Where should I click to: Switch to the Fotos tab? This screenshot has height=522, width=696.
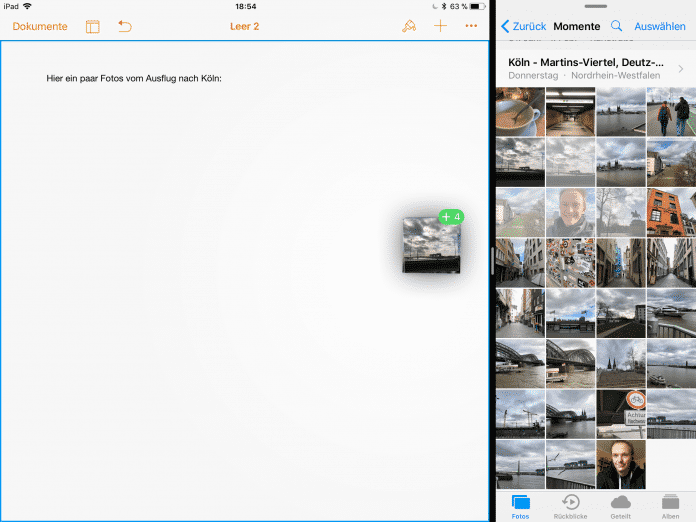[520, 505]
